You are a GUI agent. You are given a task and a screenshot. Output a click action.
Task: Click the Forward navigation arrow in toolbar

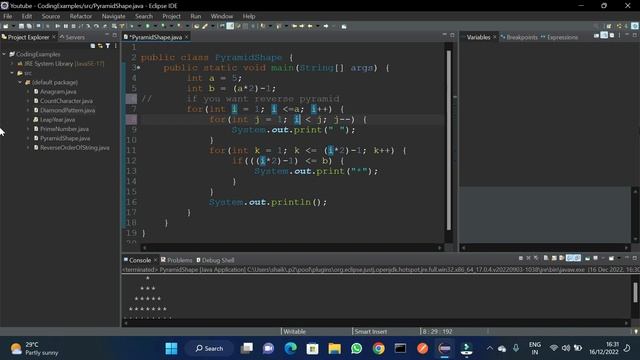[x=326, y=26]
